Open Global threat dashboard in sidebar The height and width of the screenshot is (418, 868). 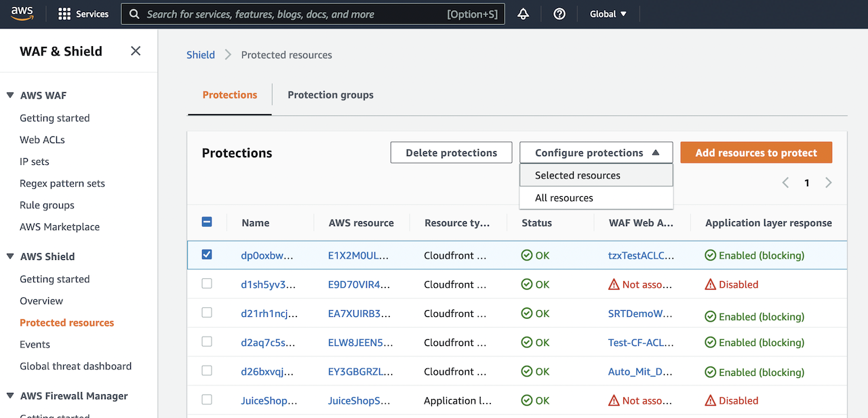tap(75, 366)
